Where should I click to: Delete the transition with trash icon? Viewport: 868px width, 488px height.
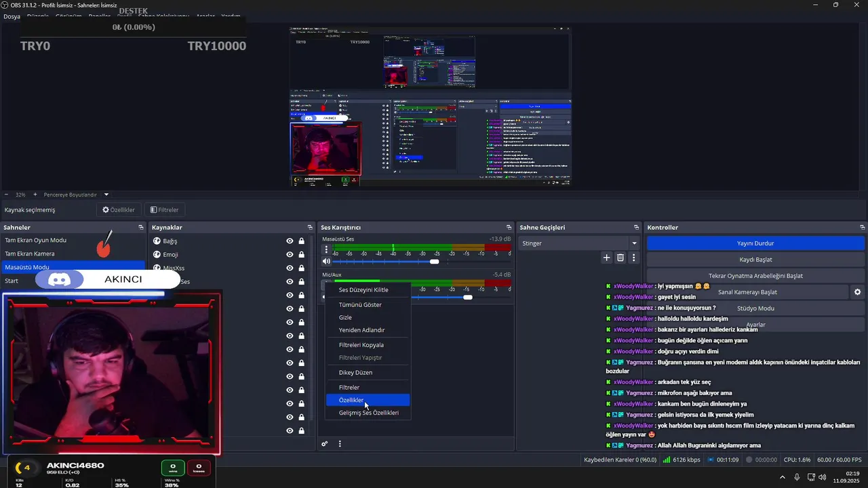(x=620, y=258)
